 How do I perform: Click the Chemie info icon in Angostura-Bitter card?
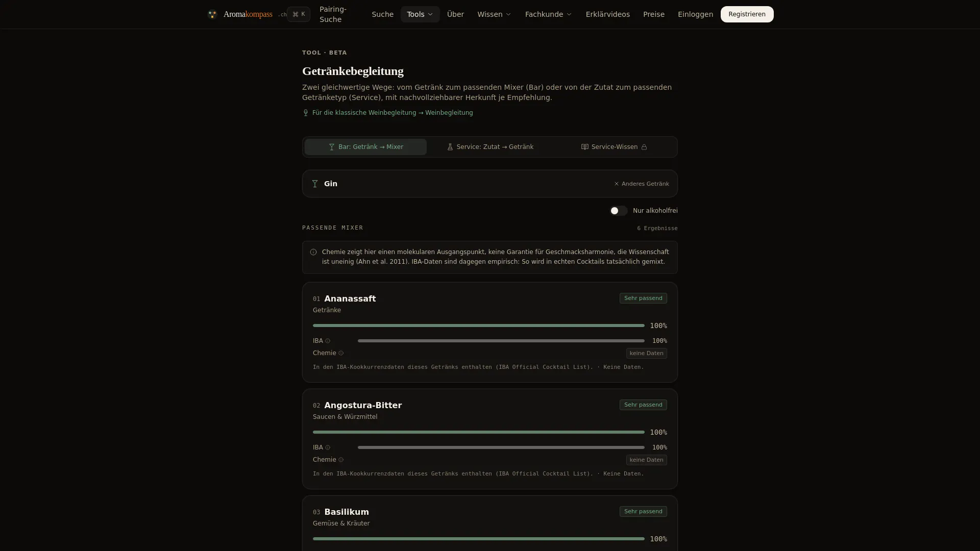(341, 460)
